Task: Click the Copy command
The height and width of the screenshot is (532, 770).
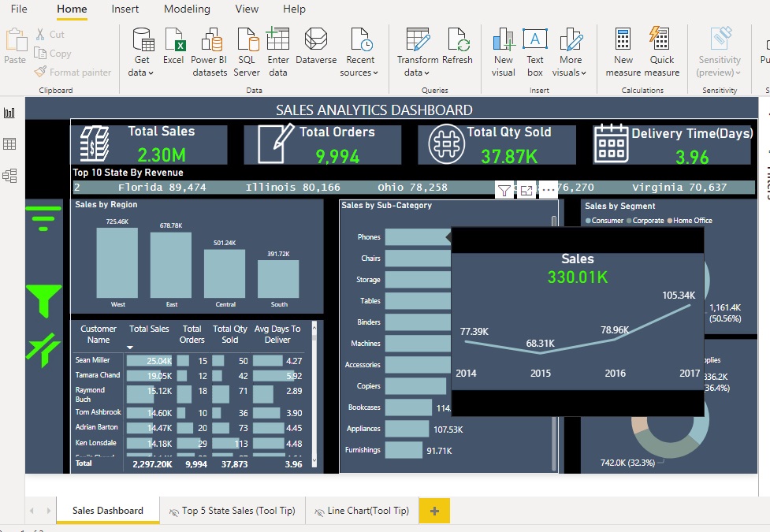Action: [x=53, y=54]
